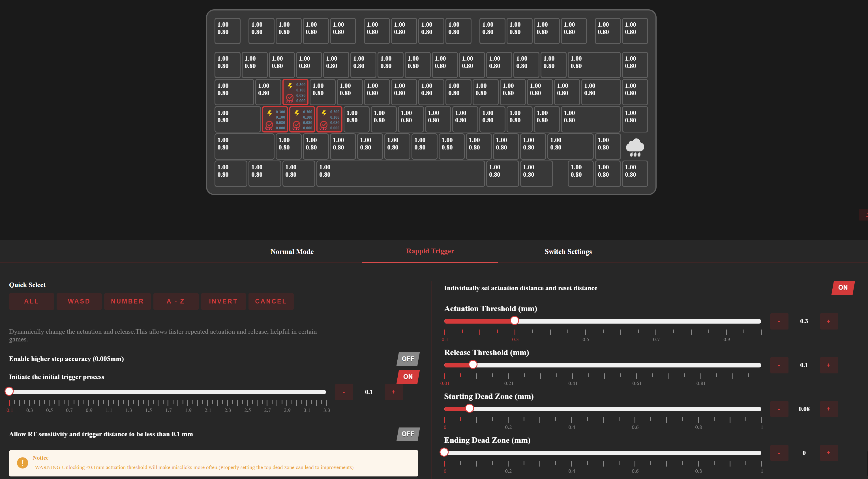The image size is (868, 479).
Task: Toggle Allow RT sensitivity below 0.1 mm switch
Action: tap(408, 434)
